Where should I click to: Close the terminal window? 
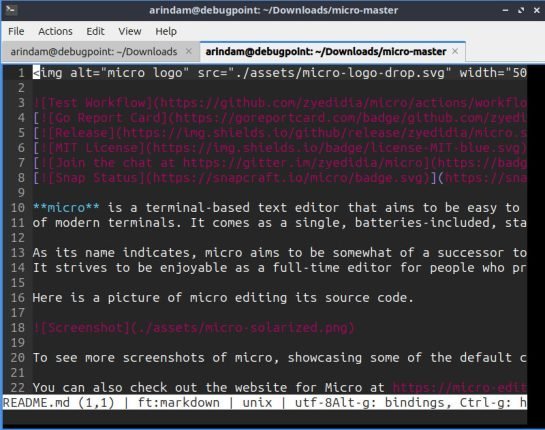click(x=536, y=10)
